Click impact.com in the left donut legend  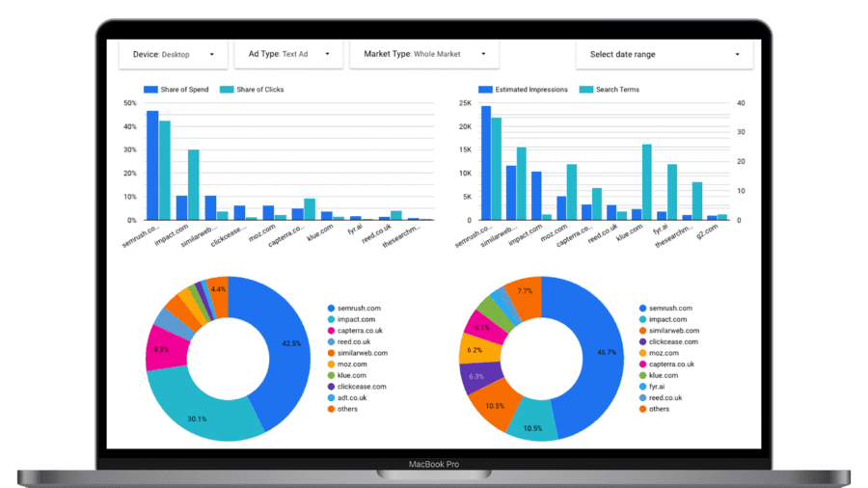coord(351,319)
